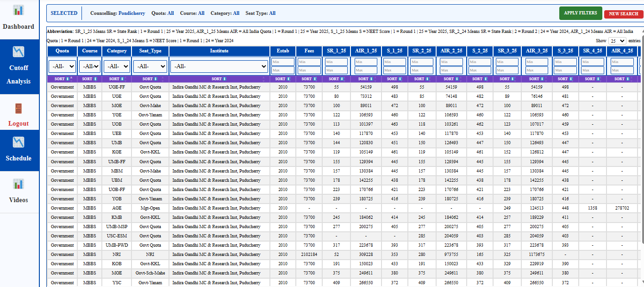Click the Schedule sidebar icon
This screenshot has height=287, width=644.
19,141
